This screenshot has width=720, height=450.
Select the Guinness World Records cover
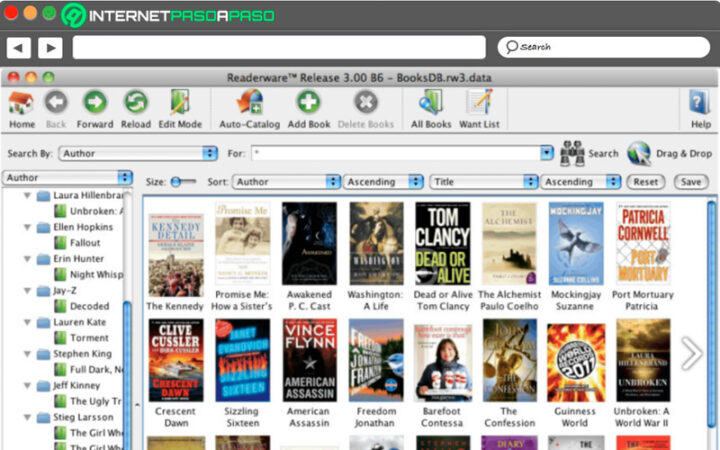[576, 362]
